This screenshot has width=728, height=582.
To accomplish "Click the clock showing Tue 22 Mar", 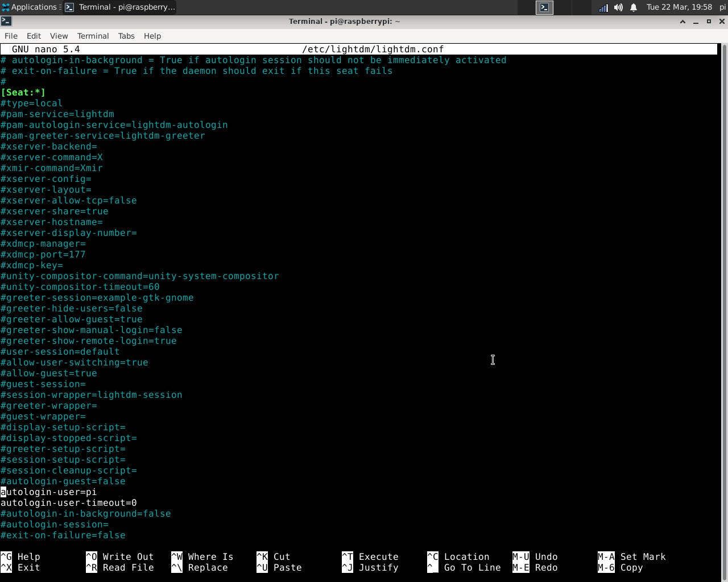I will pos(679,7).
